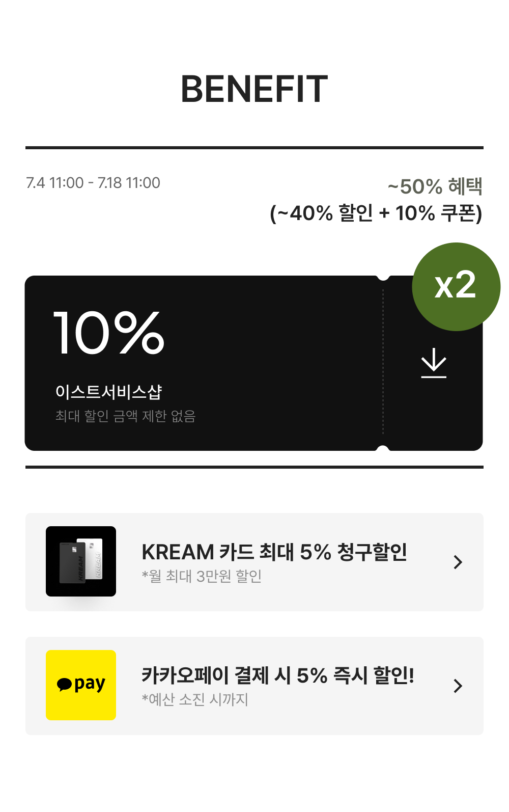Download the 10% coupon via arrow icon
Image resolution: width=509 pixels, height=812 pixels.
434,363
